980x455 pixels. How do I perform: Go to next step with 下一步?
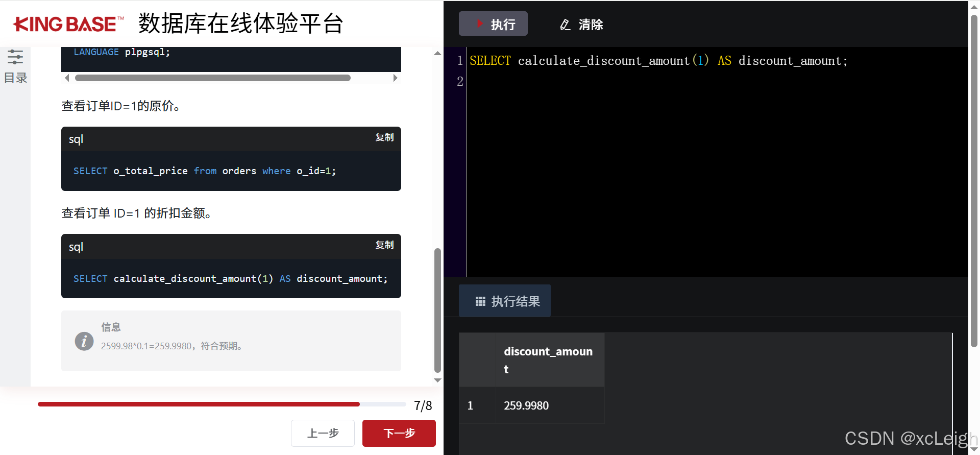pyautogui.click(x=399, y=433)
